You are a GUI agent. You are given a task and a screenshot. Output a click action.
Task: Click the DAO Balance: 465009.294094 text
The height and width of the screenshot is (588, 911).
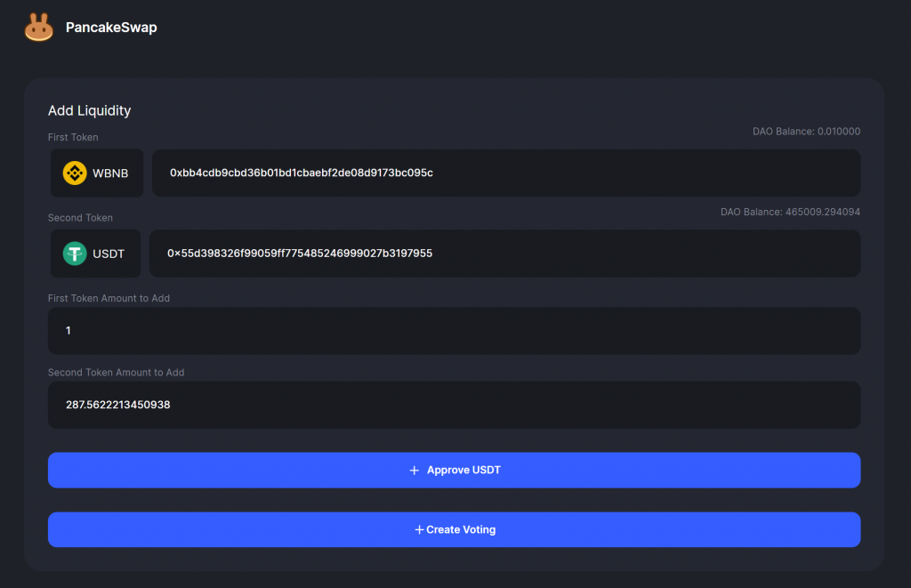pyautogui.click(x=790, y=212)
